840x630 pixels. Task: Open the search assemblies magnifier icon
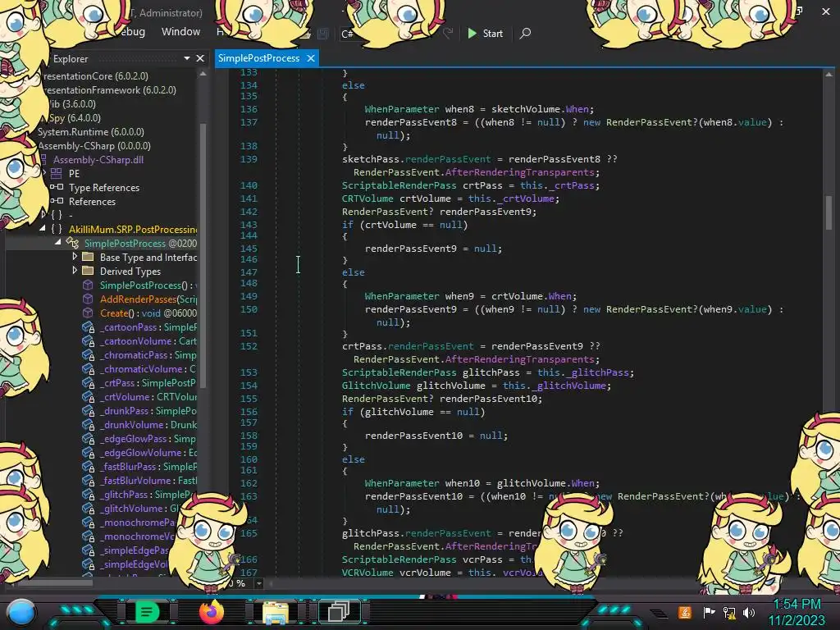click(x=525, y=33)
